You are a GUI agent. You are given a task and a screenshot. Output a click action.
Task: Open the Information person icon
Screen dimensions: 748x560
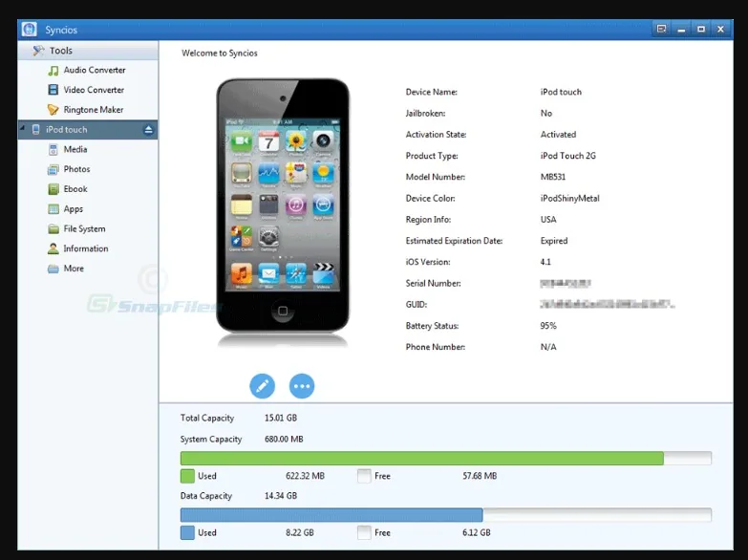[53, 248]
